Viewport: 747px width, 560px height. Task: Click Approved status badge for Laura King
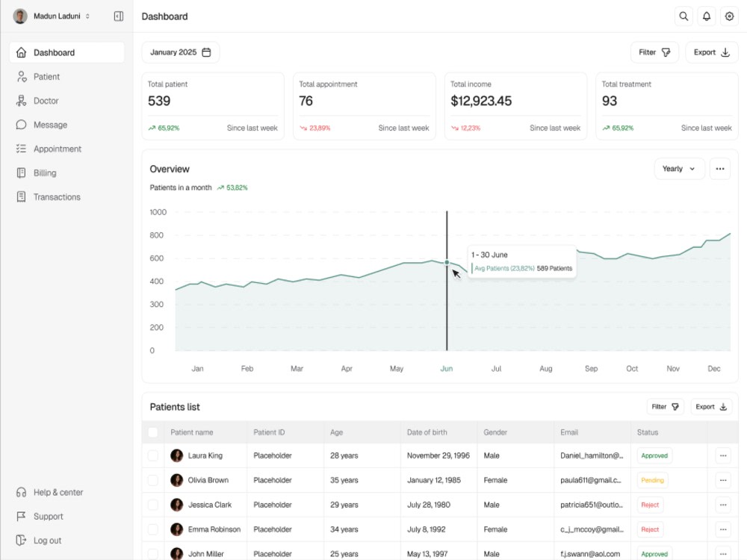coord(654,455)
